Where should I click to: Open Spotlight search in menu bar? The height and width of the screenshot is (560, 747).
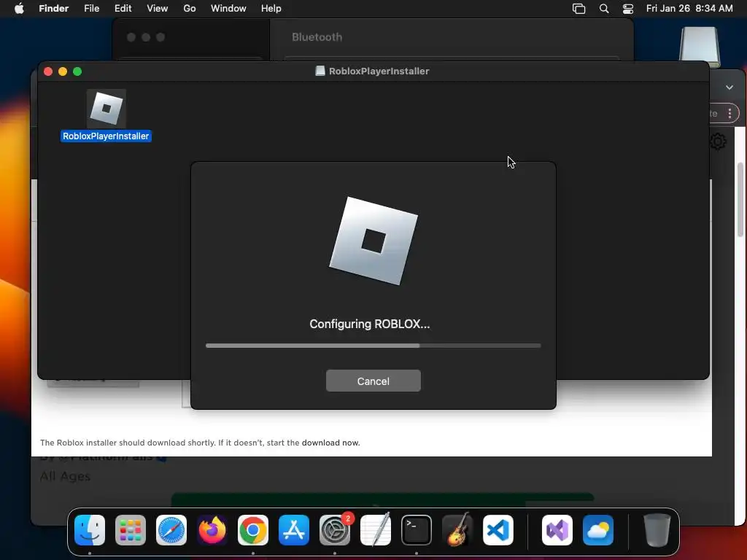click(x=603, y=9)
